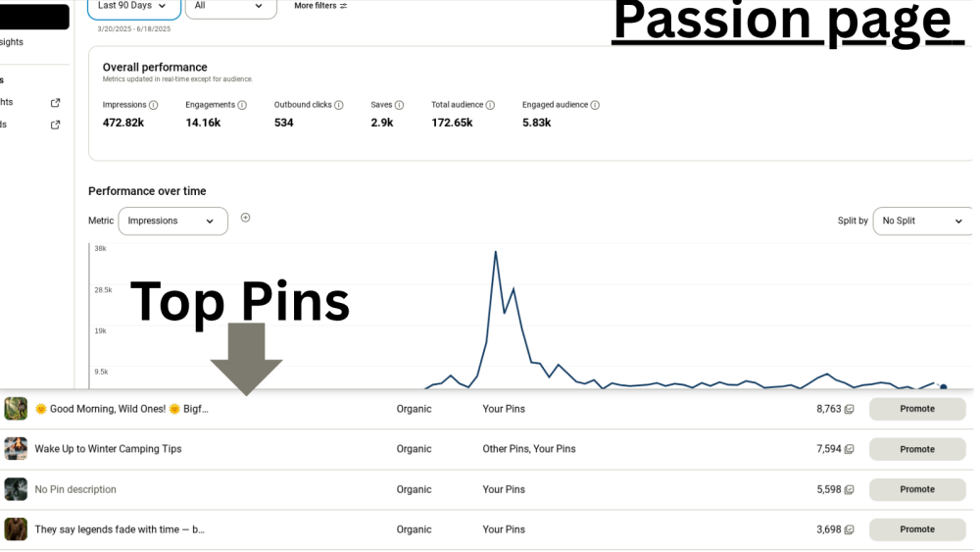Click More filters

point(320,6)
